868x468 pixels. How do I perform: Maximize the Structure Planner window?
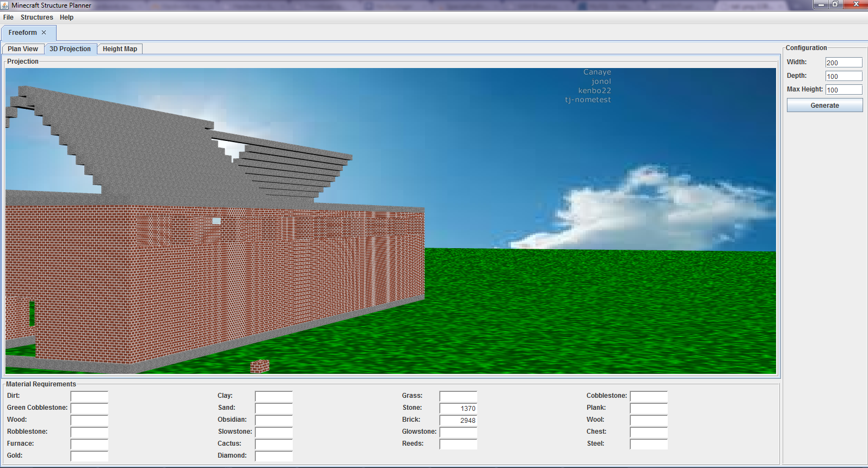click(x=835, y=4)
